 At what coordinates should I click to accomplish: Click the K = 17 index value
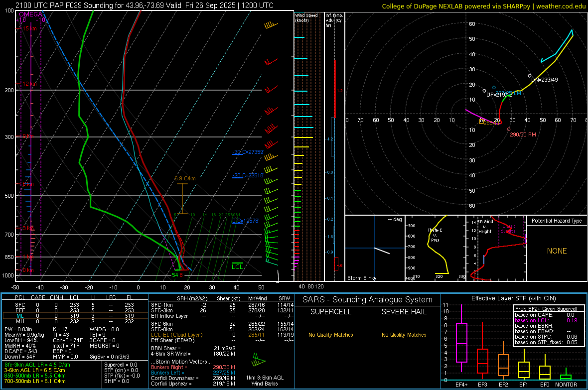coord(60,329)
